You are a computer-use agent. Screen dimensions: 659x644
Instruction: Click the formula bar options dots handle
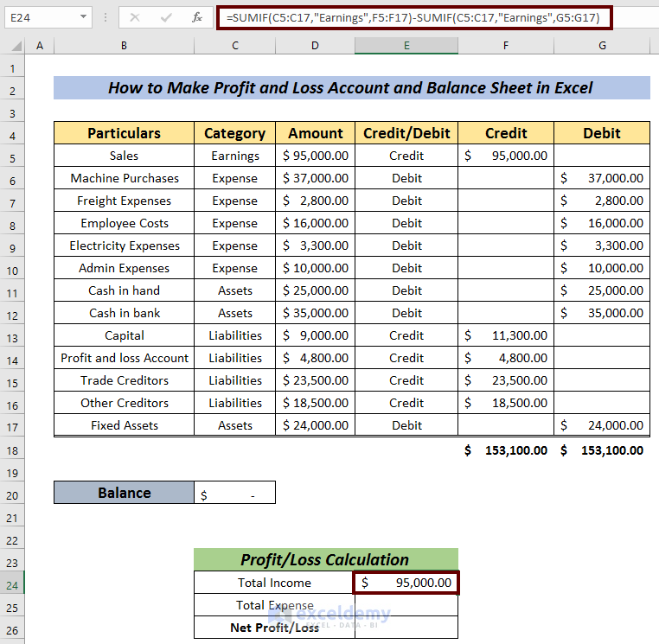[x=105, y=17]
